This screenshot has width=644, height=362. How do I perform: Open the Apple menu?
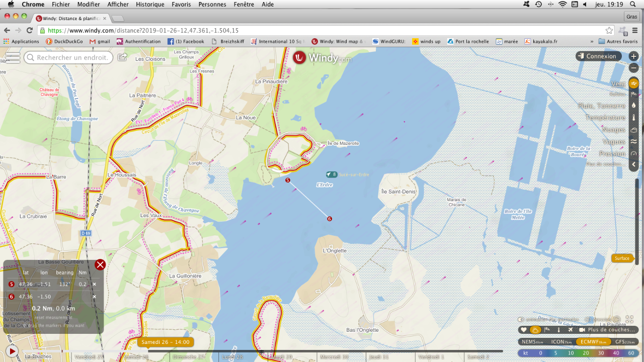click(11, 4)
